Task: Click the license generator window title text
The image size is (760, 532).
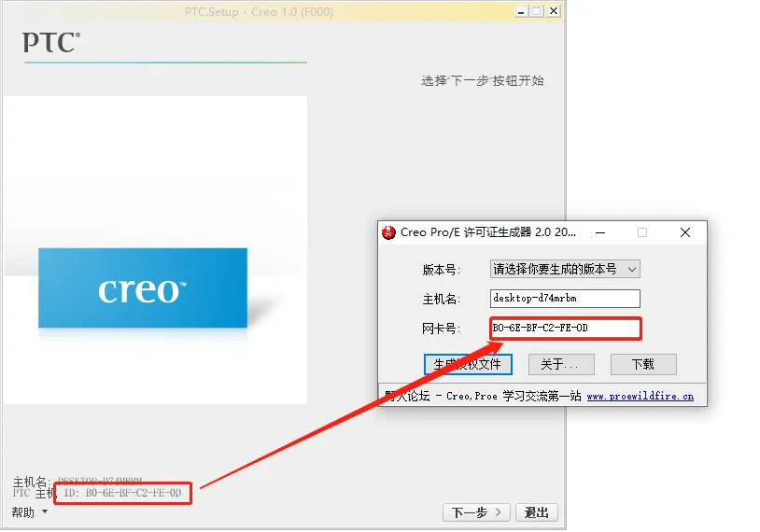Action: (488, 232)
